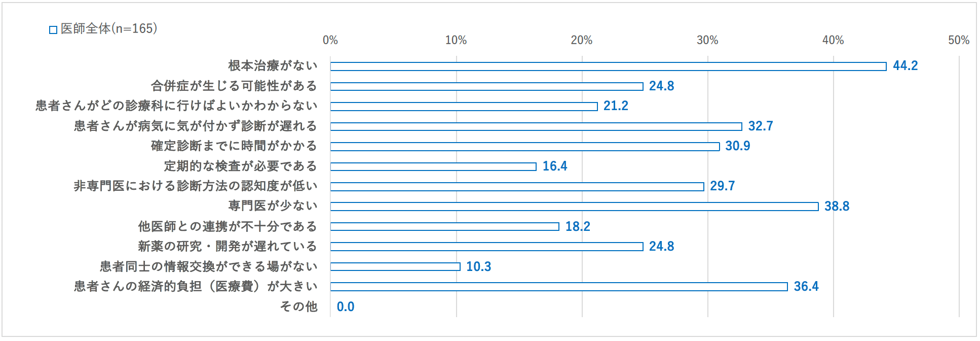Click the 21.2 data value label

[616, 106]
